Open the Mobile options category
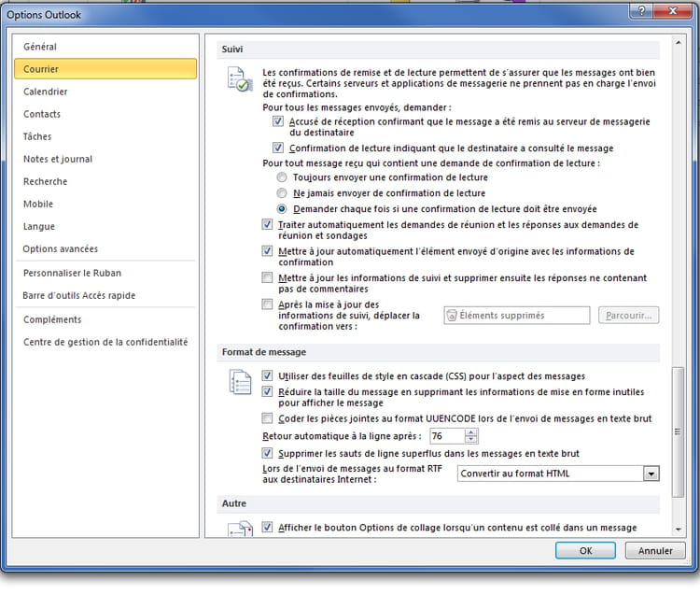 point(105,204)
